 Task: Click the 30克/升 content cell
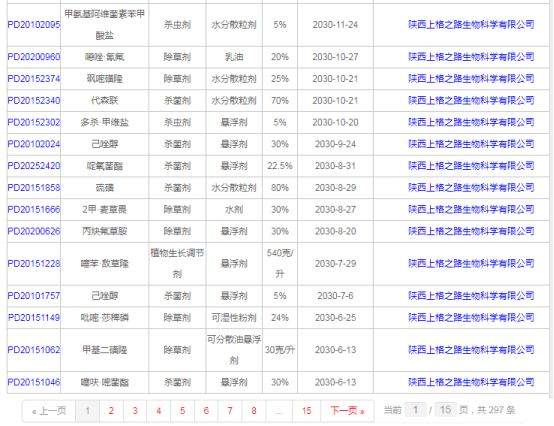pyautogui.click(x=280, y=350)
